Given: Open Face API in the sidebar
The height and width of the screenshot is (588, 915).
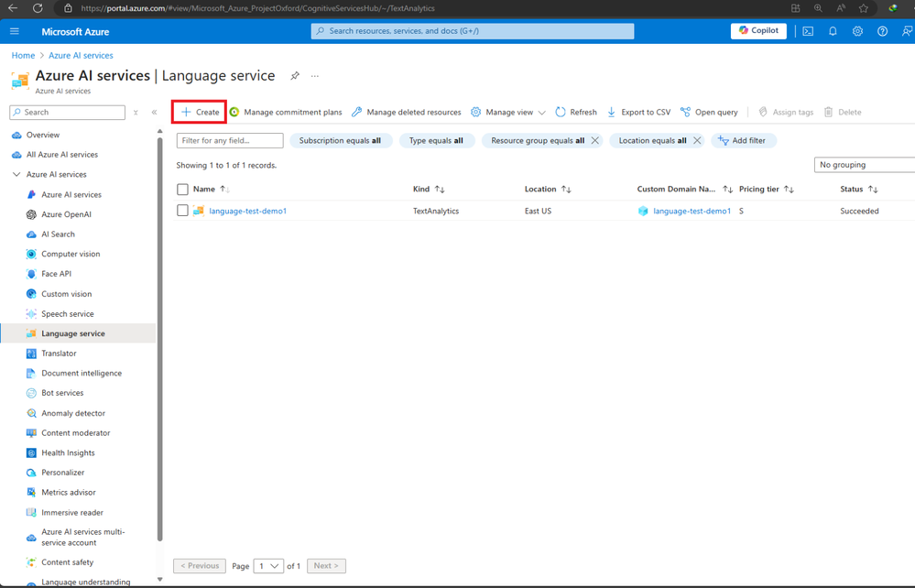Looking at the screenshot, I should [x=56, y=274].
